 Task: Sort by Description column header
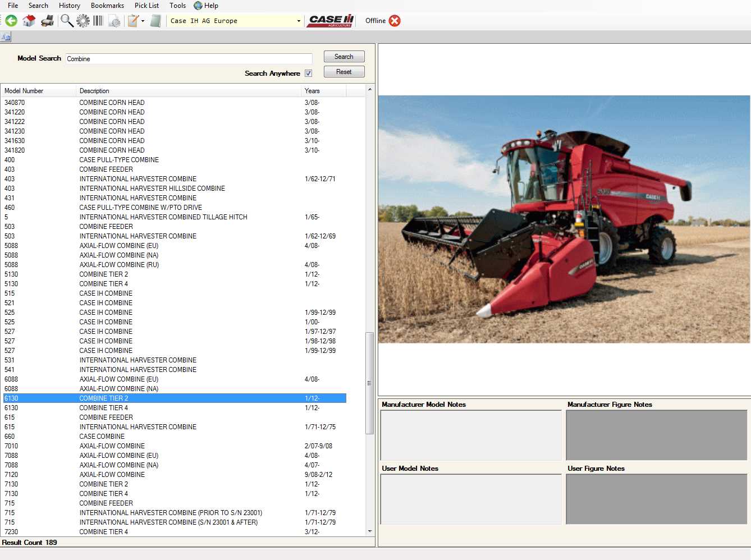[189, 91]
